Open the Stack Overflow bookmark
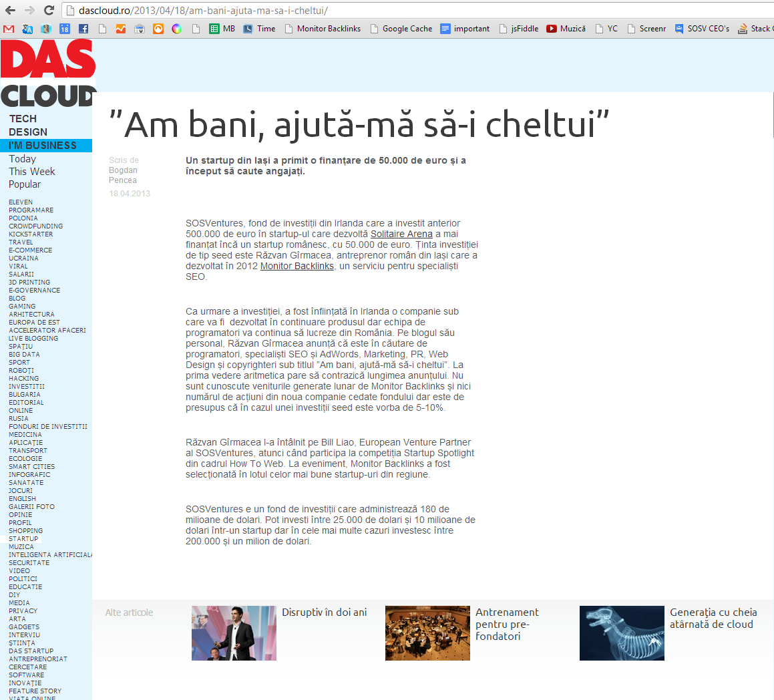774x700 pixels. [756, 29]
